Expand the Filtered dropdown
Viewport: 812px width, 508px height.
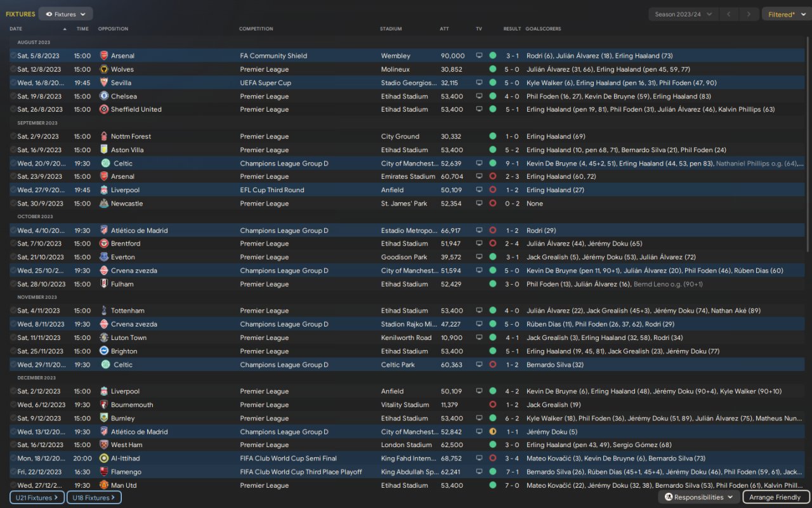click(784, 14)
